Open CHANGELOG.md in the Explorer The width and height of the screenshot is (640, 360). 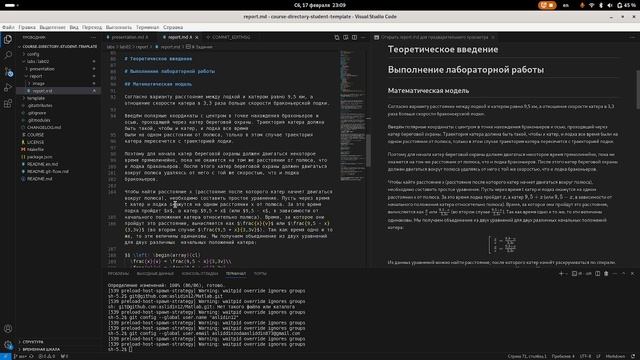coord(58,127)
